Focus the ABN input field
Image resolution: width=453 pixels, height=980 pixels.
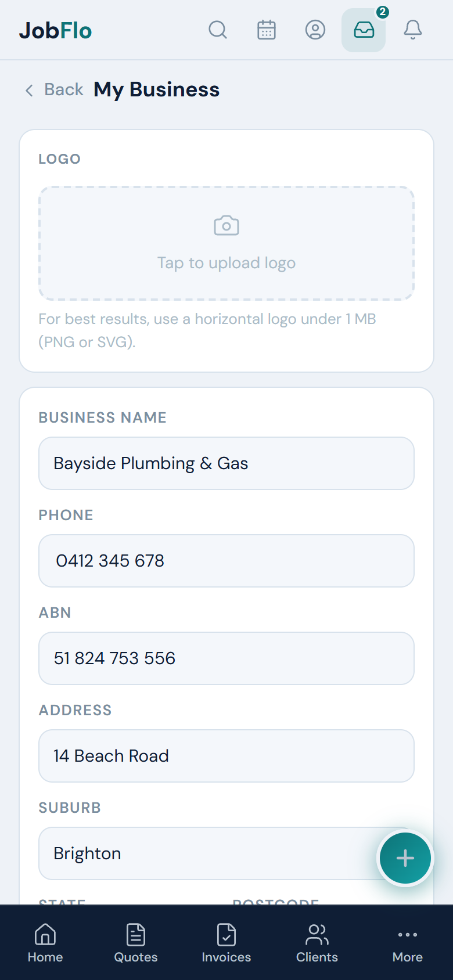pyautogui.click(x=227, y=658)
